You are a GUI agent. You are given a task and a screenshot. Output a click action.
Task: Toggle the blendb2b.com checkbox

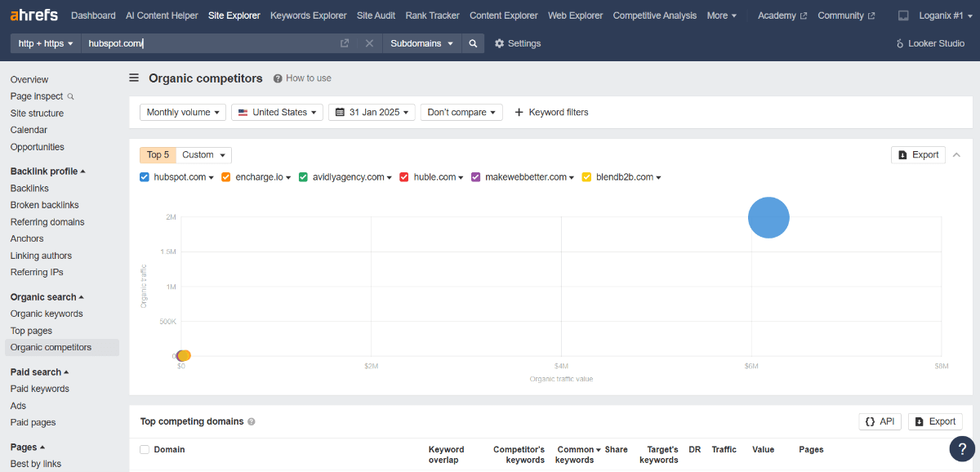coord(586,177)
